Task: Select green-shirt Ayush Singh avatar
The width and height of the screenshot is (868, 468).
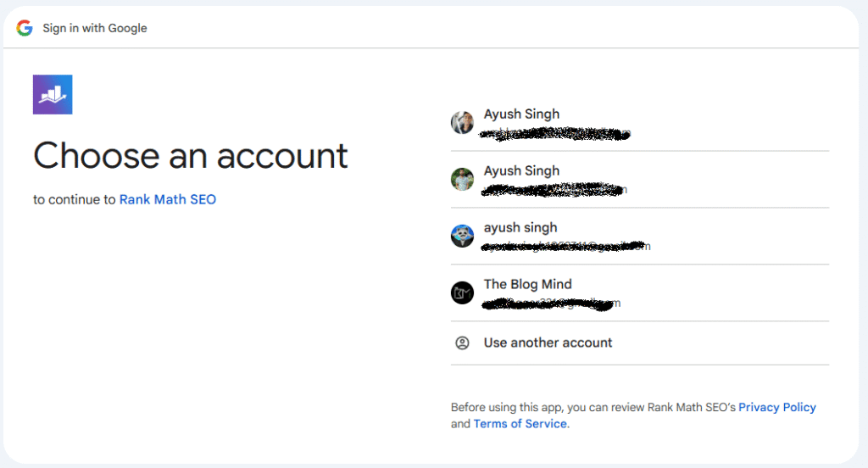Action: tap(462, 179)
